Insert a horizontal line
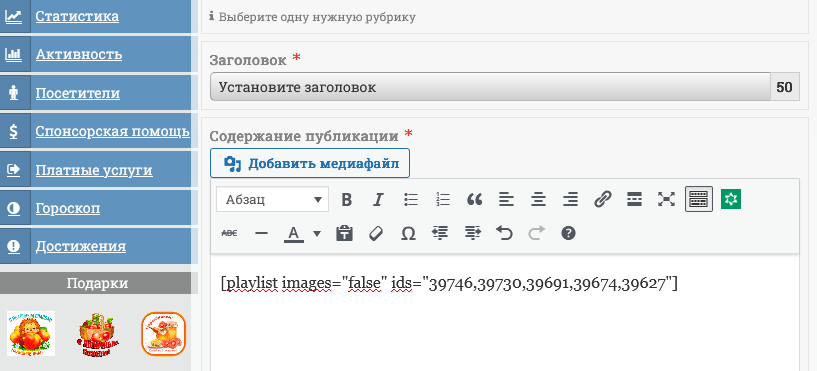Screen dimensions: 817x371 (261, 233)
